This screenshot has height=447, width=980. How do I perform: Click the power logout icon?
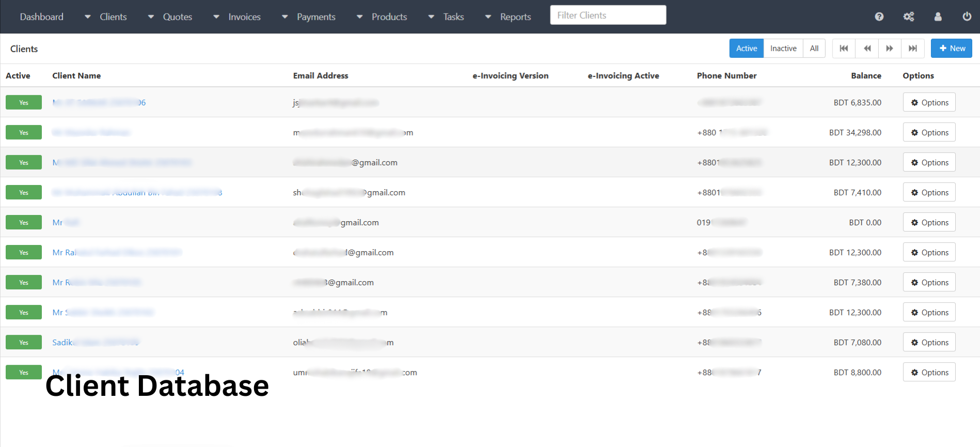[x=967, y=17]
